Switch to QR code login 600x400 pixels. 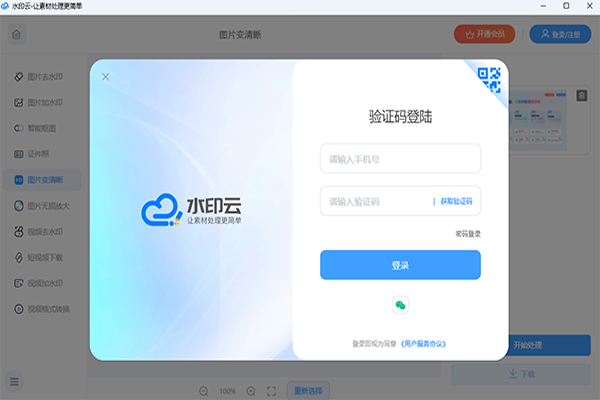489,79
